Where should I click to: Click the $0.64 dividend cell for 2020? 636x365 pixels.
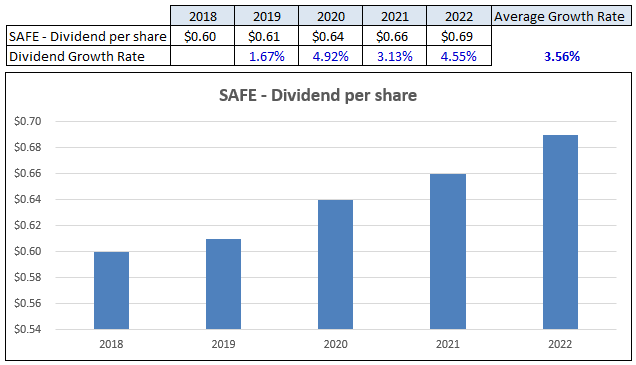point(331,36)
